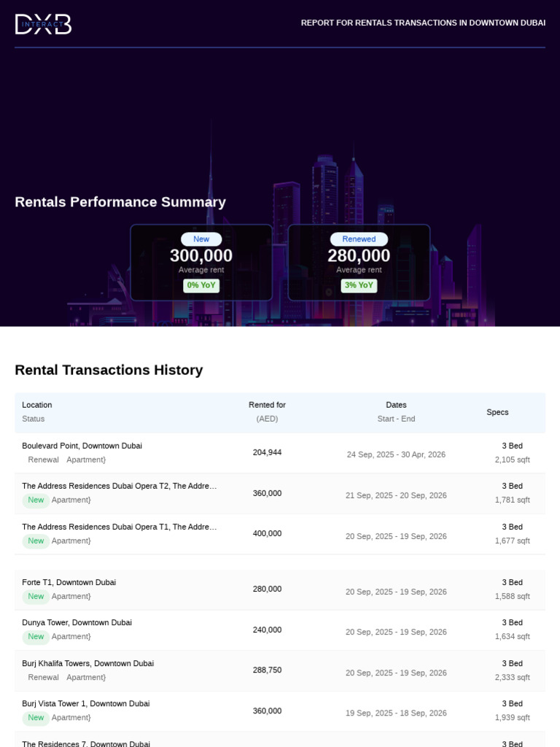Click the New tag in Burj Vista row
The width and height of the screenshot is (560, 747).
pos(36,718)
